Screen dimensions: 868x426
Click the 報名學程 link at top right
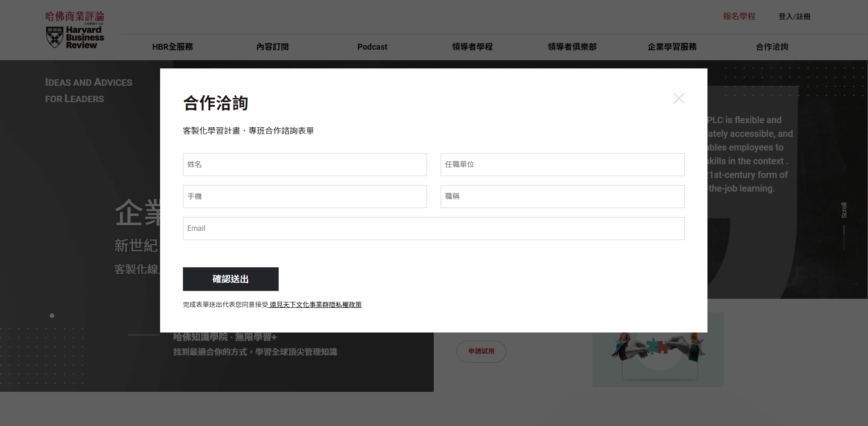click(x=739, y=16)
